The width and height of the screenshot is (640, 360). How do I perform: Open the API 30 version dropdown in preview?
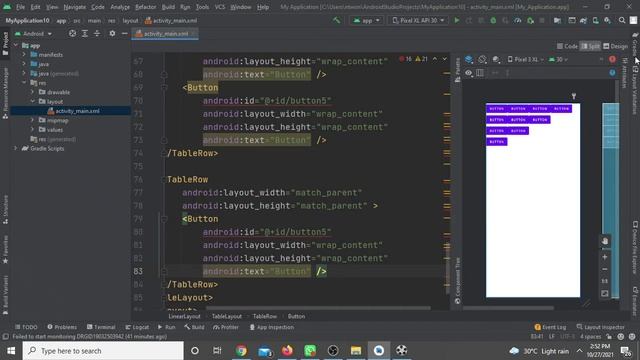click(558, 60)
